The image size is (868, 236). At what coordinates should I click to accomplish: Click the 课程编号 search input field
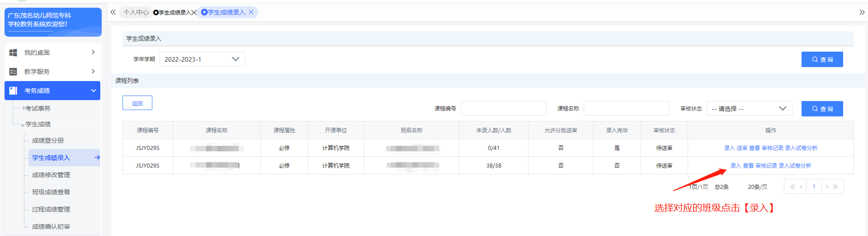pyautogui.click(x=503, y=109)
